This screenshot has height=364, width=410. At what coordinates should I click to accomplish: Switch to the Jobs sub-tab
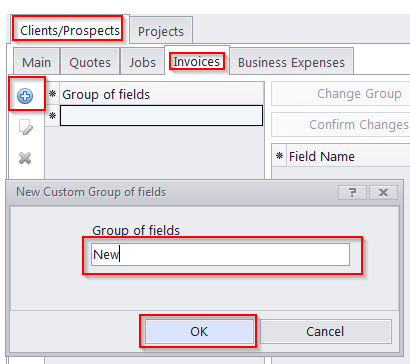[143, 62]
